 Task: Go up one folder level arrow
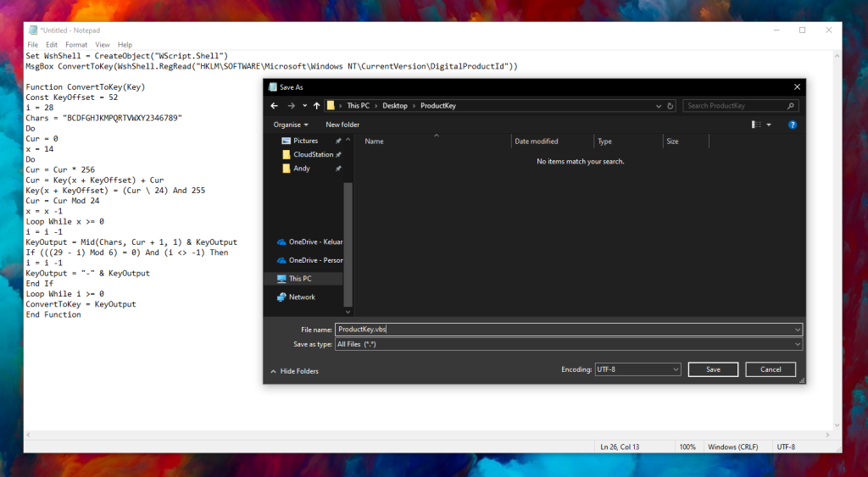pyautogui.click(x=317, y=106)
